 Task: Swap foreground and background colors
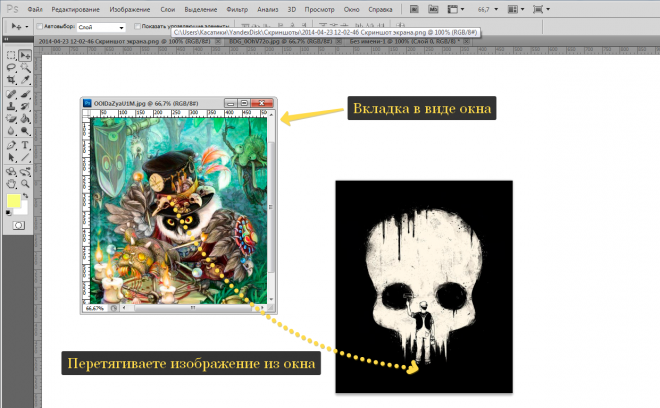pyautogui.click(x=25, y=196)
